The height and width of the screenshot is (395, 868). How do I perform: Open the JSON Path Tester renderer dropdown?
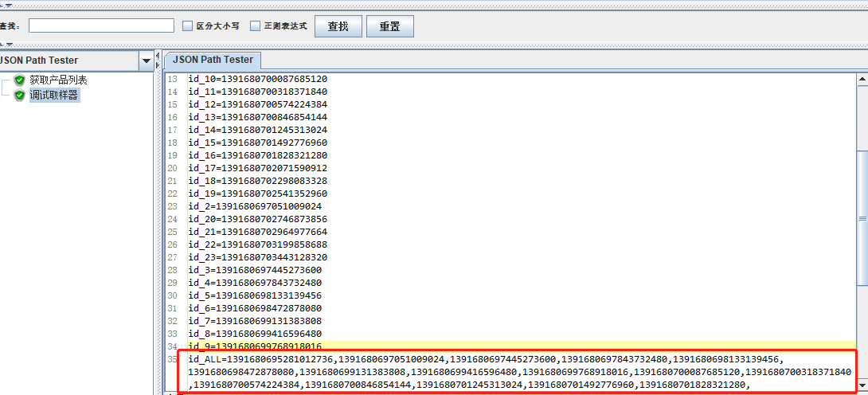tap(147, 61)
